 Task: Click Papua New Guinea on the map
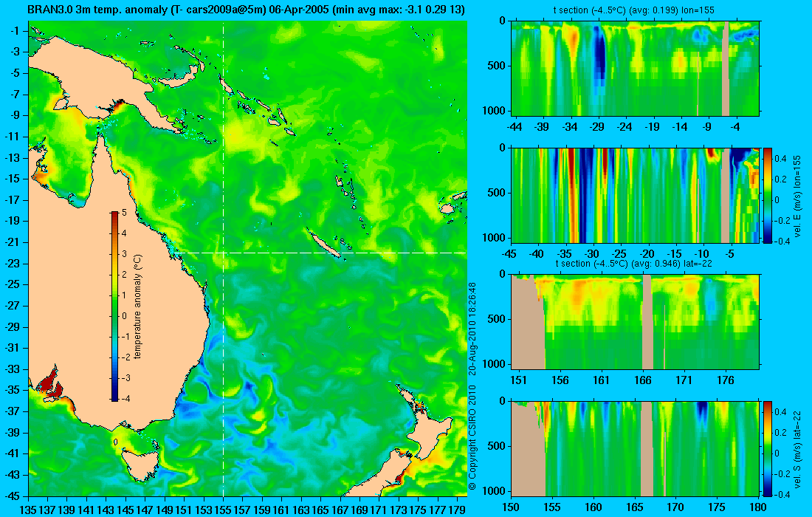pyautogui.click(x=98, y=72)
